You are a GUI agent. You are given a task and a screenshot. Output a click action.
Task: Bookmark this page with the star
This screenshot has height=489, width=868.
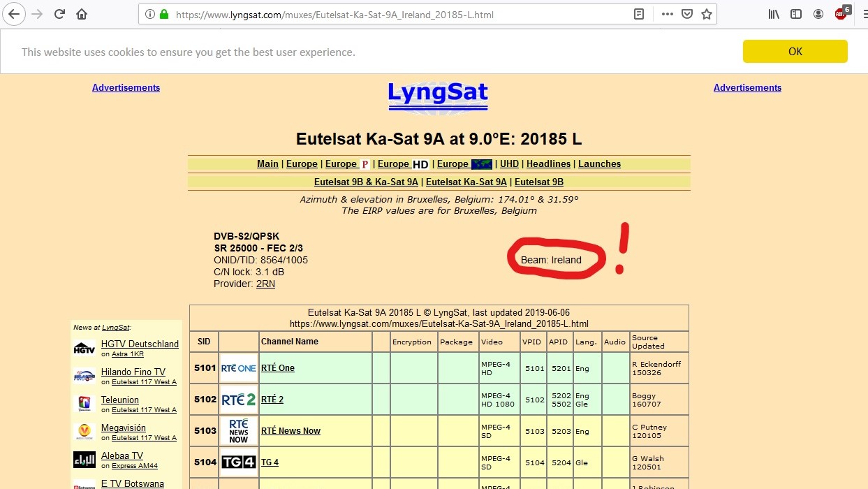tap(706, 14)
